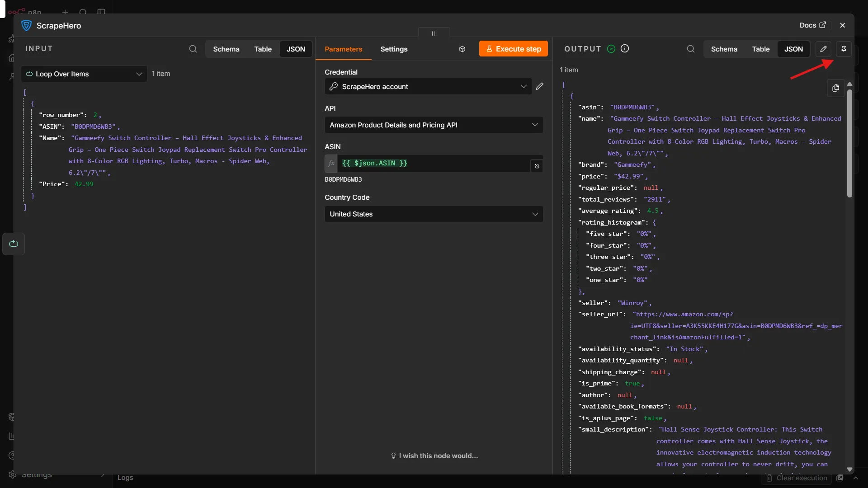Select output Schema view
Image resolution: width=868 pixels, height=488 pixels.
724,49
